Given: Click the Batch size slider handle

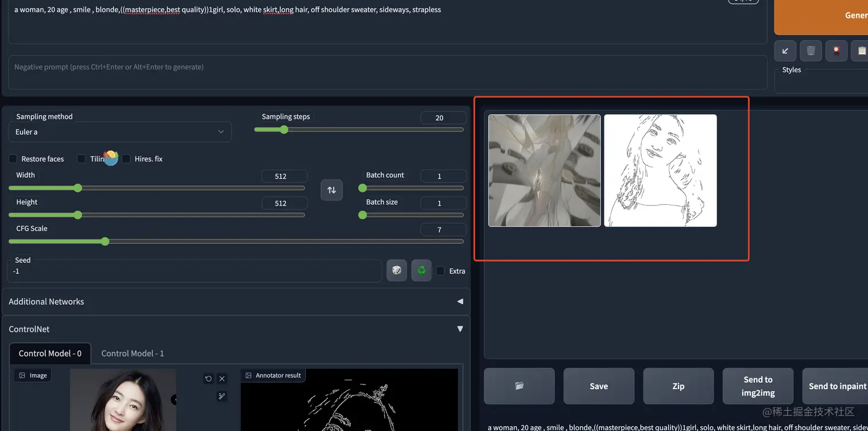Looking at the screenshot, I should (362, 215).
